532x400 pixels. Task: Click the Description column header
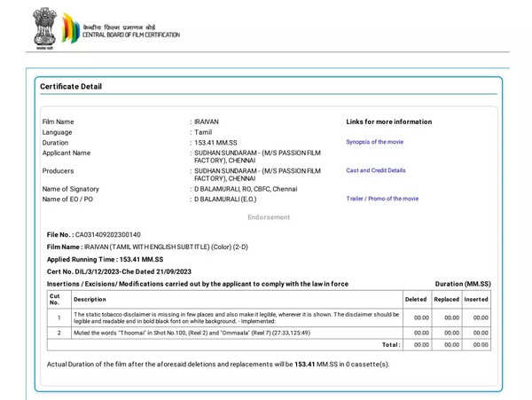(x=90, y=300)
